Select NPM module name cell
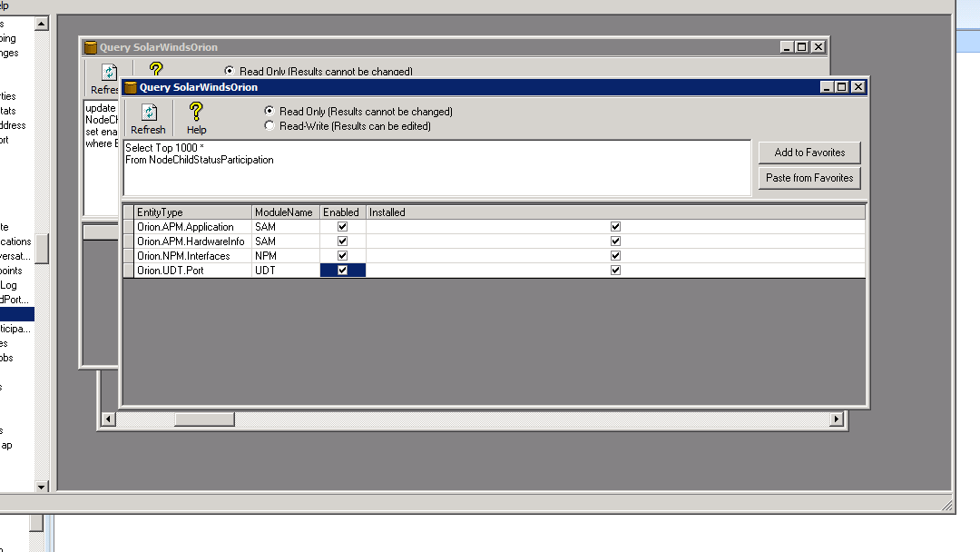 click(x=286, y=256)
